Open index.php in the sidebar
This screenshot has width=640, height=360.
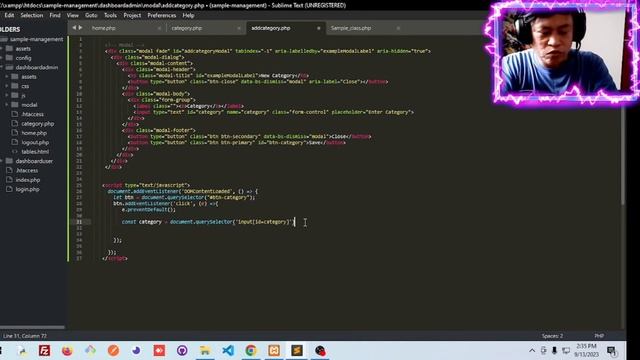point(28,180)
